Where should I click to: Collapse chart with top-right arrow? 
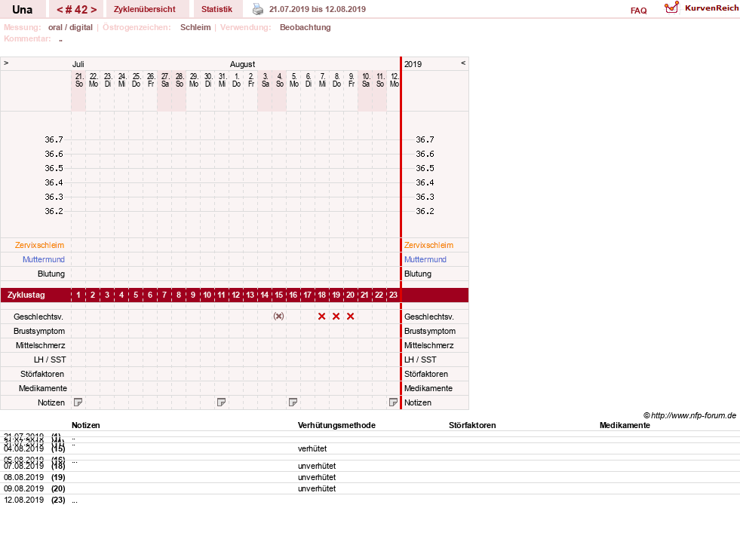[463, 63]
